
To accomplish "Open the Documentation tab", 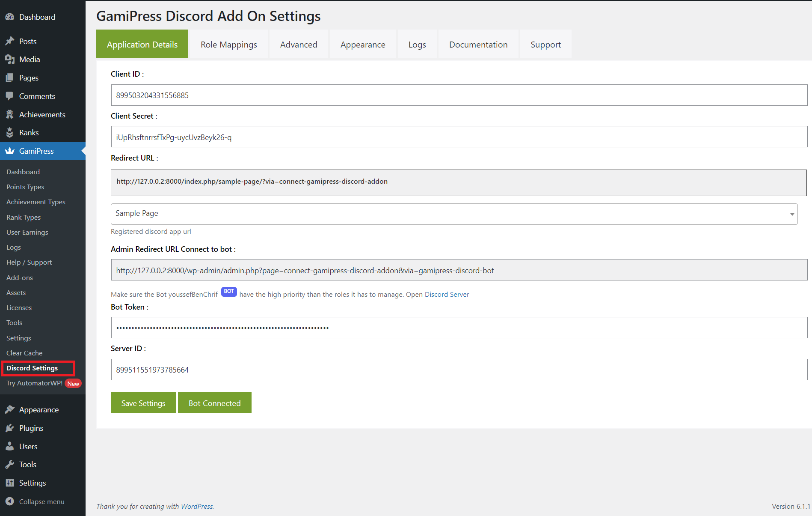I will pos(478,44).
